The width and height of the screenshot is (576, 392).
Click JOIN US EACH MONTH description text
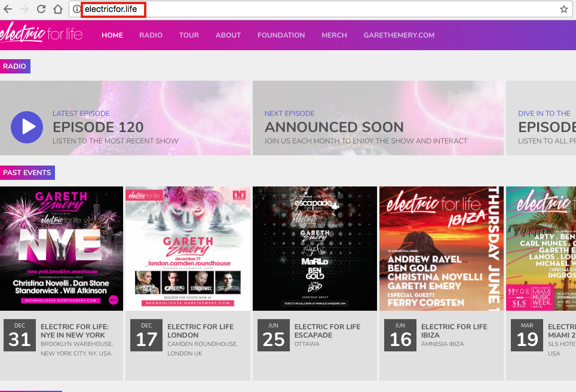[x=366, y=141]
